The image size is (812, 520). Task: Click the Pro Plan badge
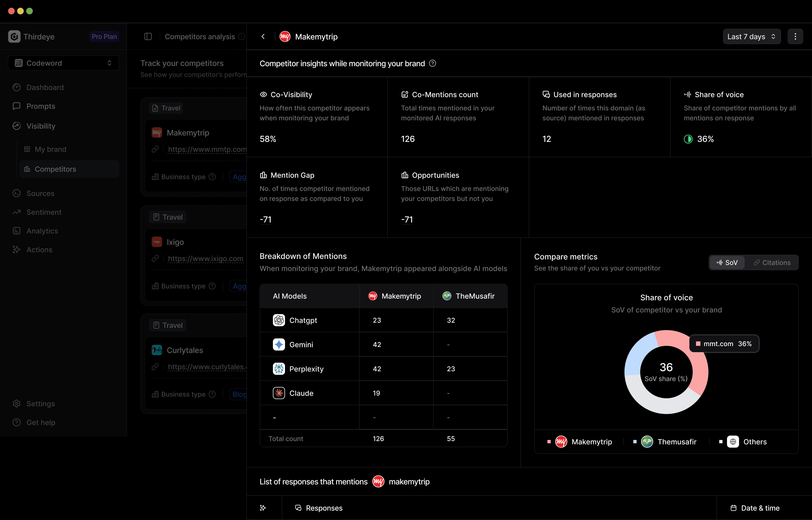[104, 36]
